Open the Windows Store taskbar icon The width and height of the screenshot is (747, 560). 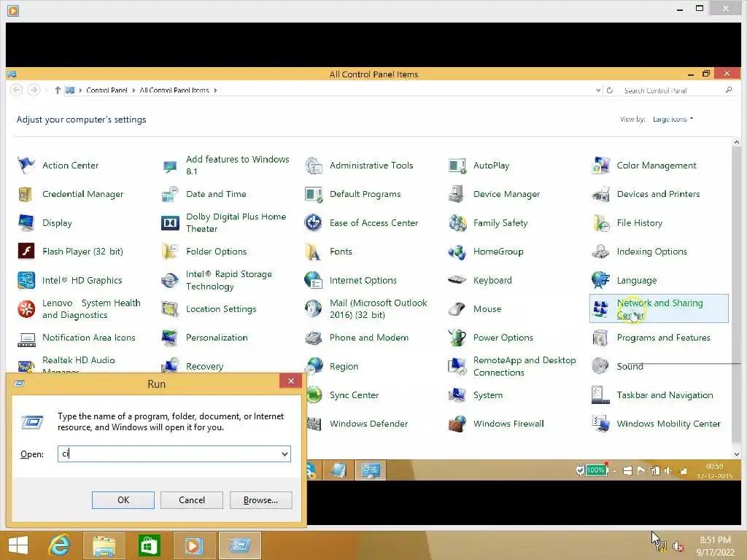tap(149, 545)
